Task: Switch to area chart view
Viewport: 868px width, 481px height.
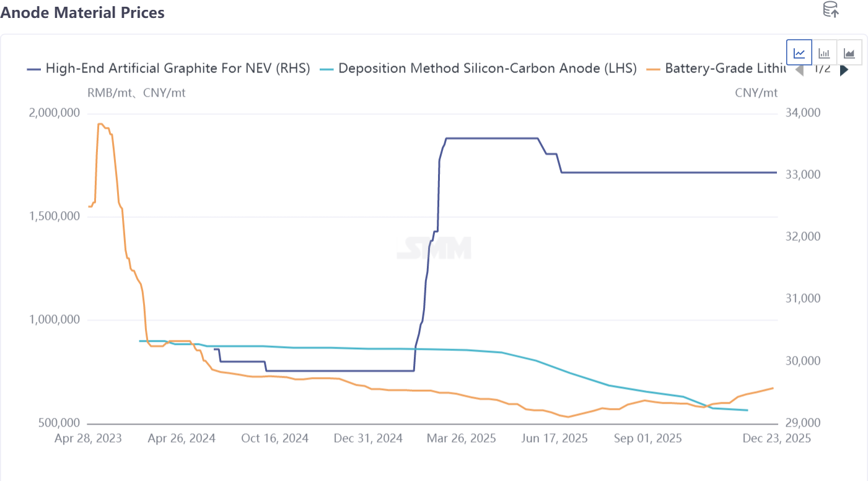Action: [x=849, y=53]
